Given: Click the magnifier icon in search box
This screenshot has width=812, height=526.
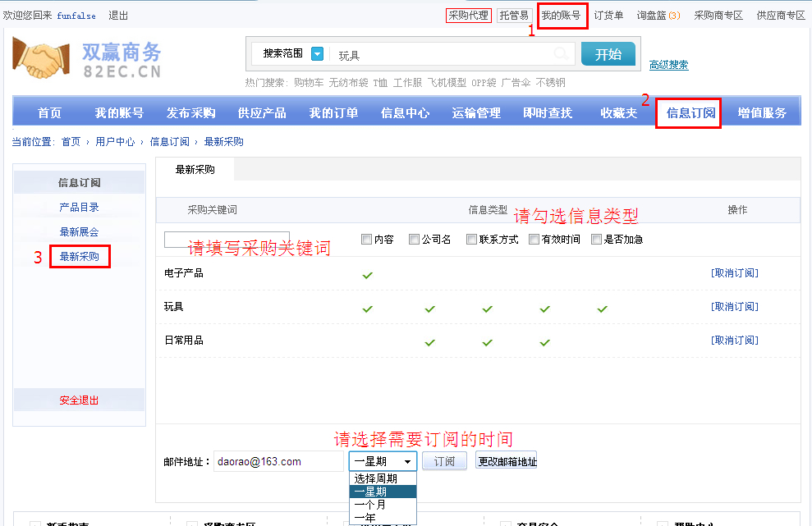Looking at the screenshot, I should (561, 55).
